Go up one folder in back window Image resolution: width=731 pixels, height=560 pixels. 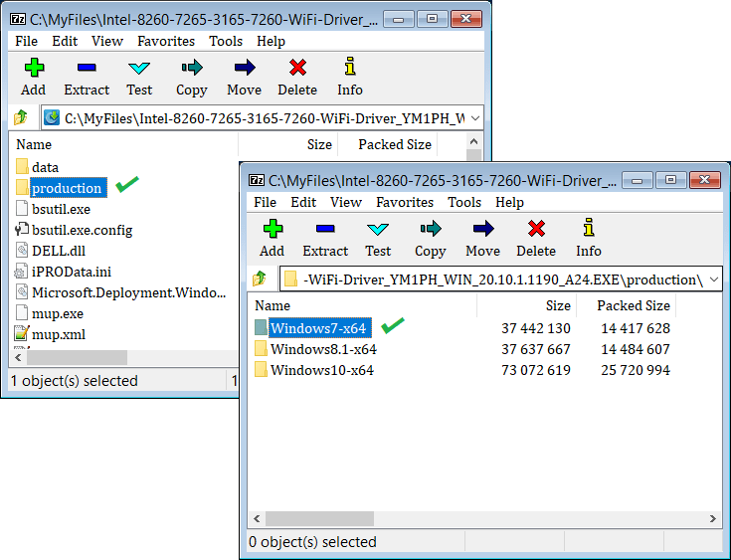coord(21,118)
